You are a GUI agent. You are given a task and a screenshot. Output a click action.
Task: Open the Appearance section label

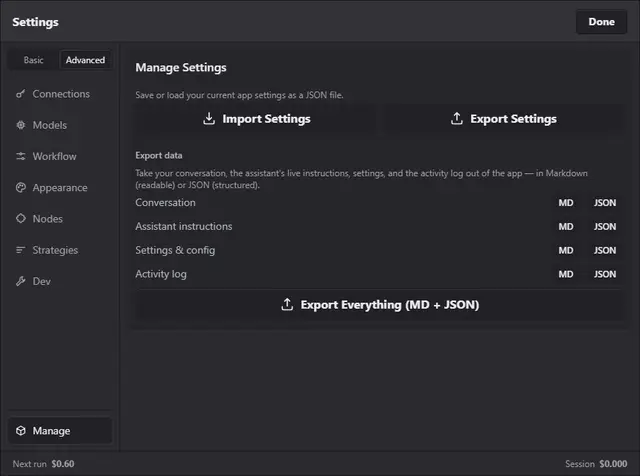tap(60, 188)
